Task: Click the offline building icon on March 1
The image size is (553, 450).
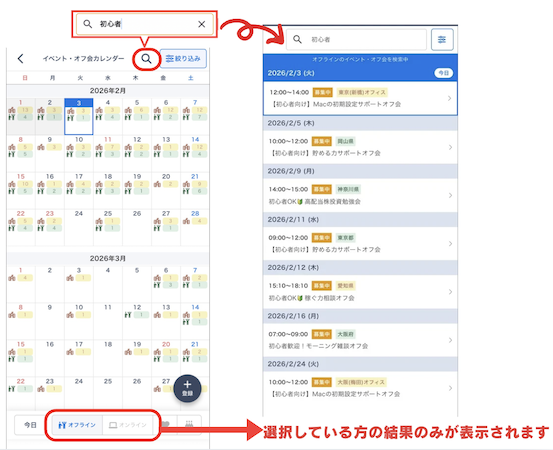Action: 12,278
